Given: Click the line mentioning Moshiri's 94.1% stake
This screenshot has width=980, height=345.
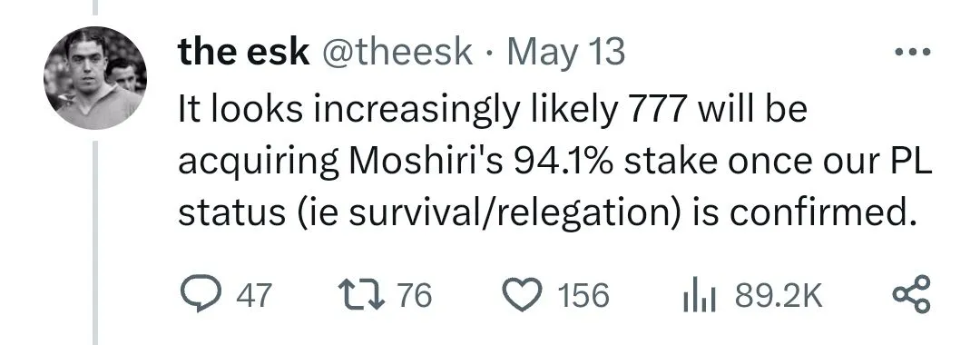Looking at the screenshot, I should [555, 162].
